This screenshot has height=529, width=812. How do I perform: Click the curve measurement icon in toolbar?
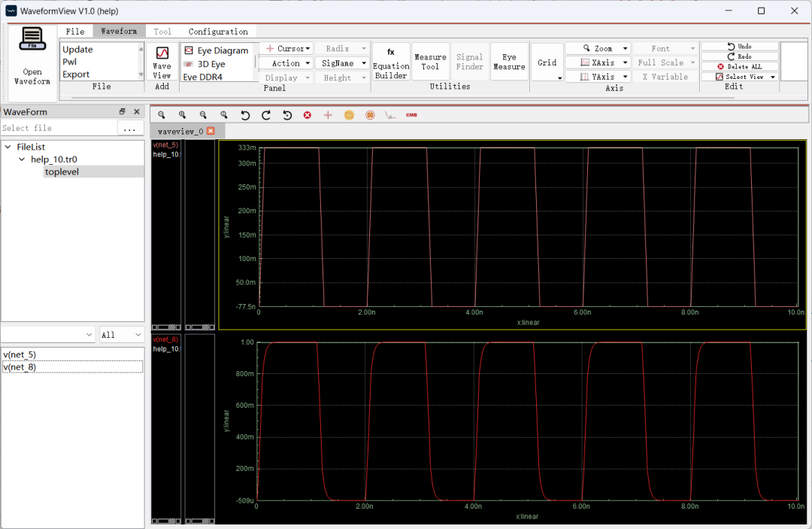[390, 115]
